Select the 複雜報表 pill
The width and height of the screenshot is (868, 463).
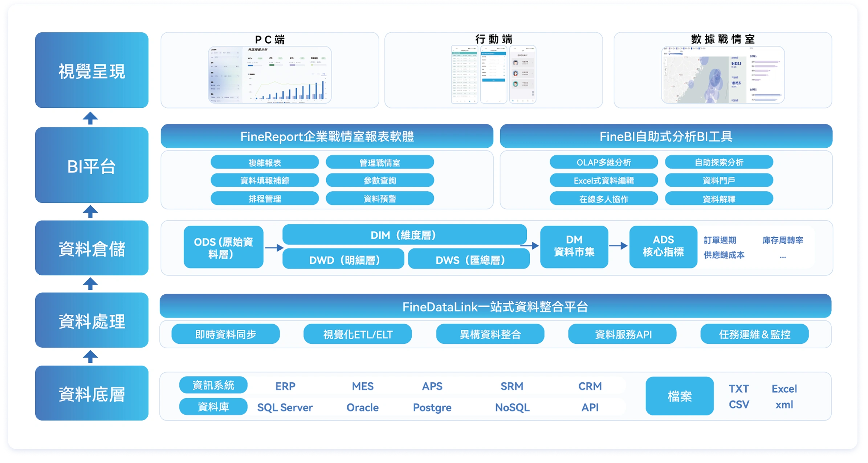click(265, 162)
